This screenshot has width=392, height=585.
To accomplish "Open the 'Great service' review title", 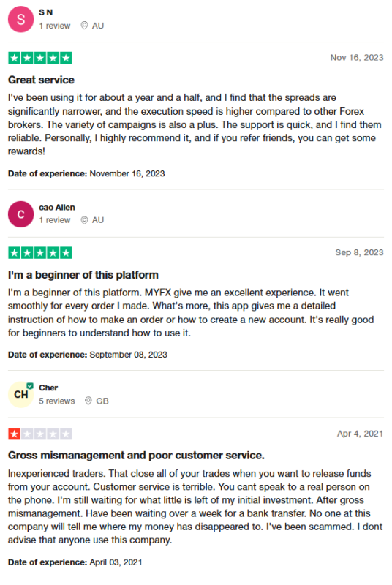I will click(42, 80).
